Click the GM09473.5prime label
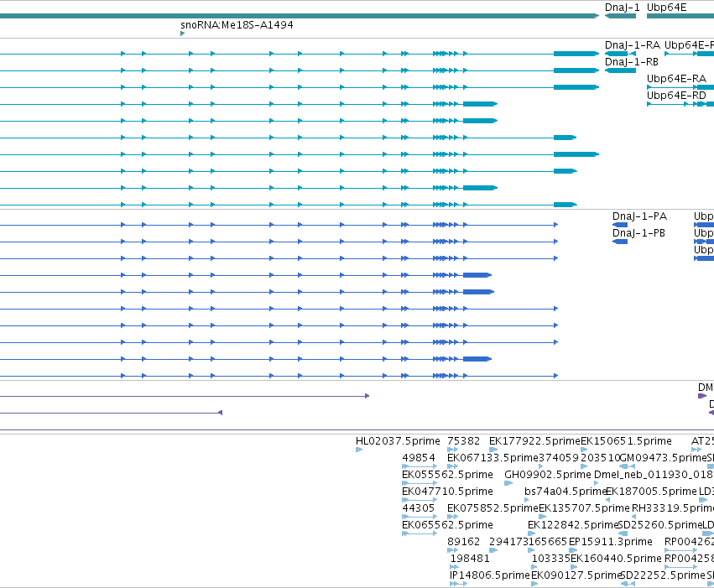 click(x=663, y=458)
